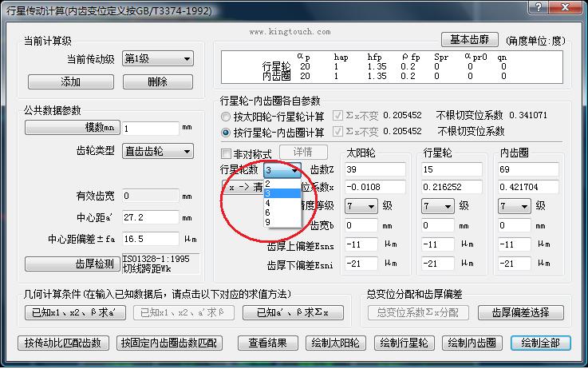Click the 内齿圈 变位系数 field 0.421704

point(528,187)
